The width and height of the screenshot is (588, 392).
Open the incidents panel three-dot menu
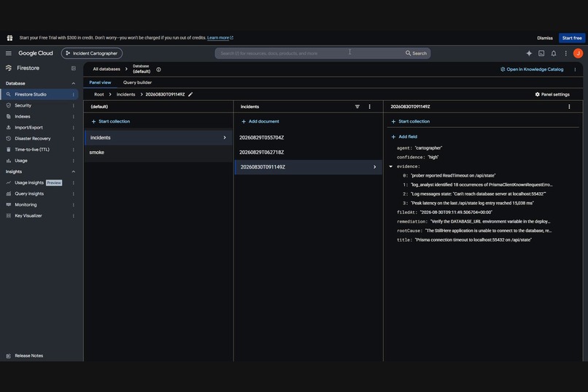coord(369,107)
